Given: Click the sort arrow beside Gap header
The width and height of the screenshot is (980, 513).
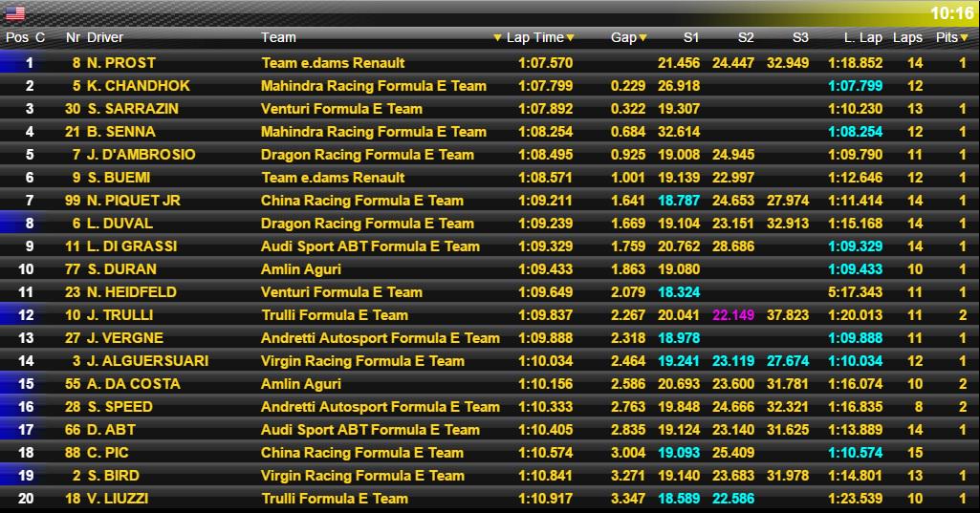Looking at the screenshot, I should point(642,38).
